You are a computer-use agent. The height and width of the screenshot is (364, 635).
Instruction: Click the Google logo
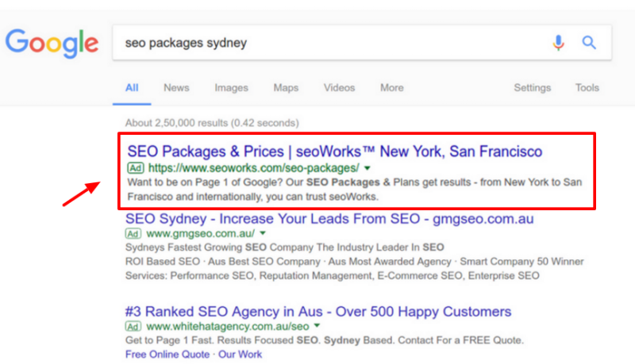tap(52, 43)
